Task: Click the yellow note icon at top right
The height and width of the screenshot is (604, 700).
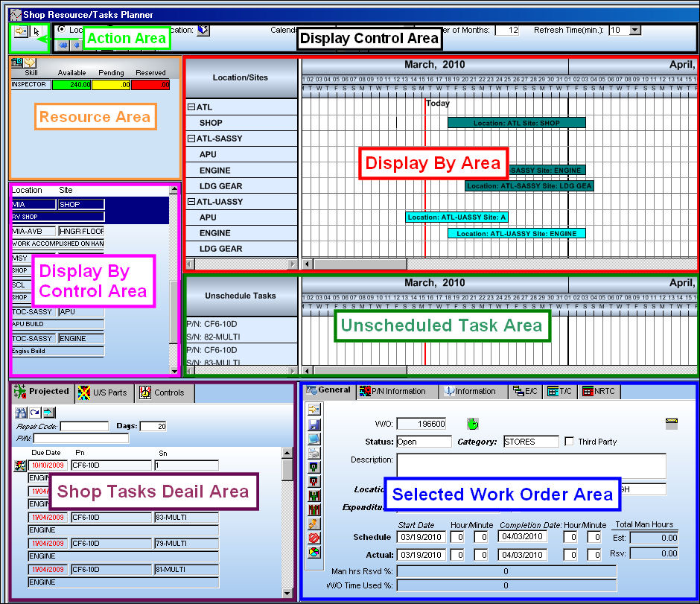Action: 672,424
